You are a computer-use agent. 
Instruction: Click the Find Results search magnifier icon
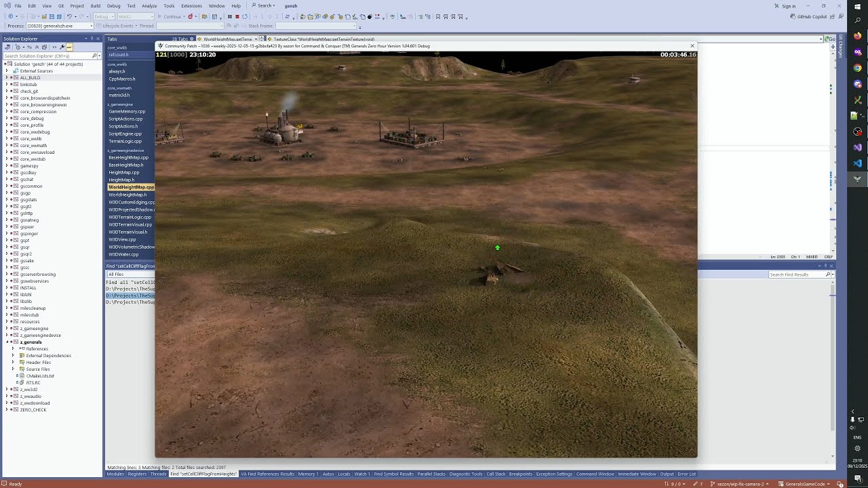click(x=827, y=274)
